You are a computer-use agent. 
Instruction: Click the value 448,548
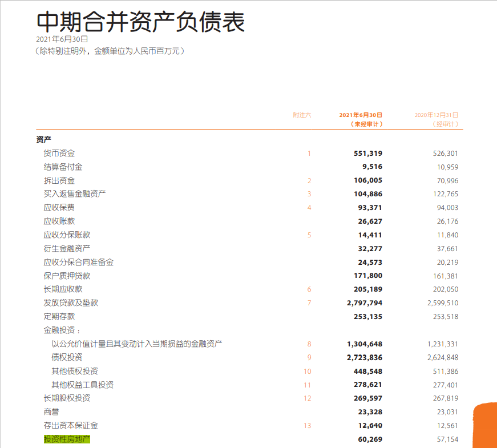tap(368, 372)
